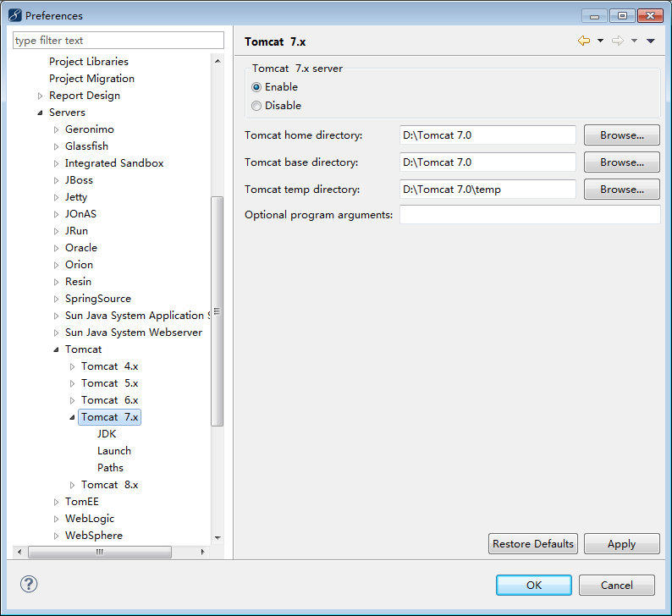Expand the Resin node
The image size is (672, 616).
coord(56,282)
